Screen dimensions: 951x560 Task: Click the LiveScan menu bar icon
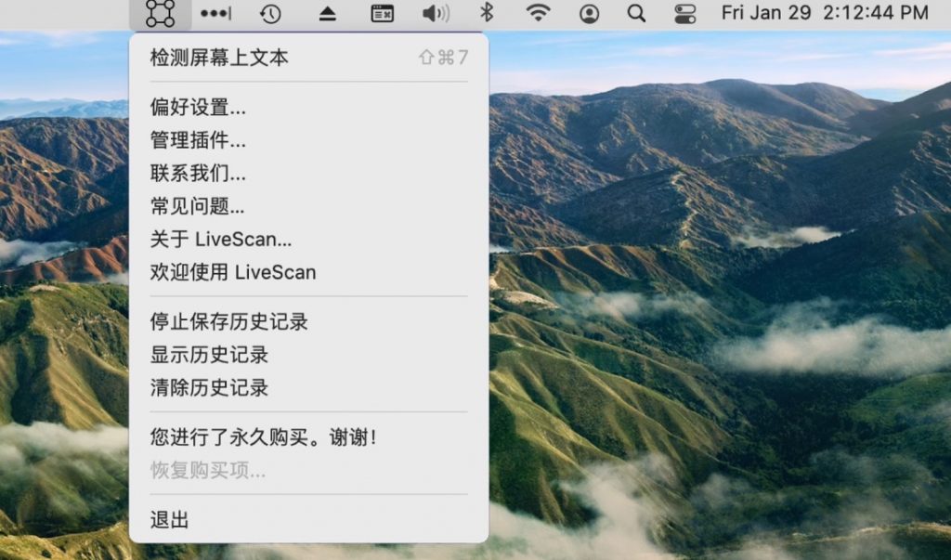click(x=160, y=13)
